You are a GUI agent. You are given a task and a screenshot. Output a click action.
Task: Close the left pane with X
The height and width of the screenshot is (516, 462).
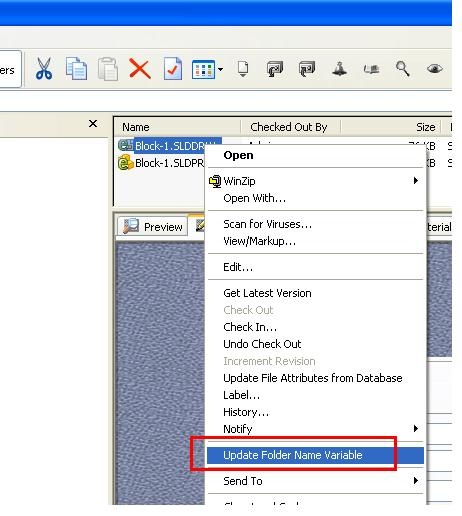pyautogui.click(x=93, y=124)
